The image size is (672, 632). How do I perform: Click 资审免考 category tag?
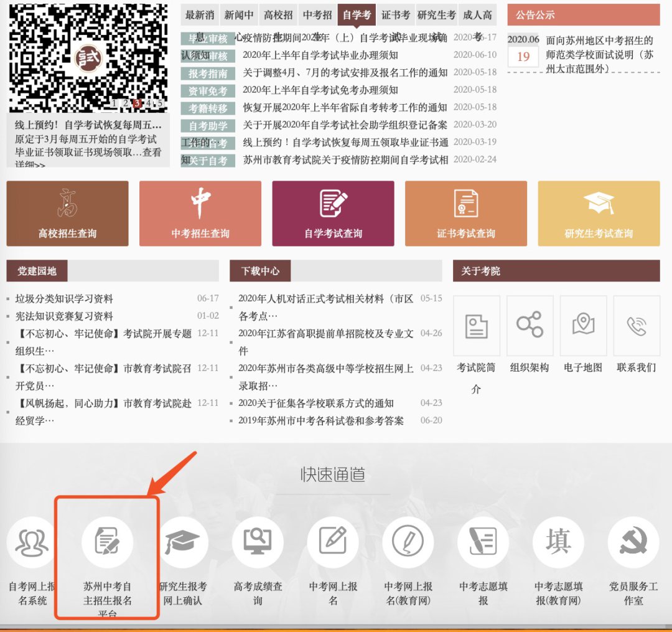pos(208,91)
